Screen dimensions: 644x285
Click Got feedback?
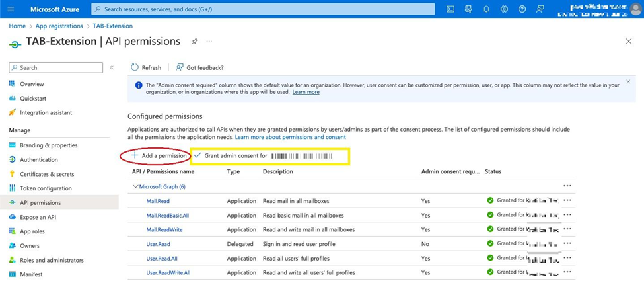(x=199, y=68)
